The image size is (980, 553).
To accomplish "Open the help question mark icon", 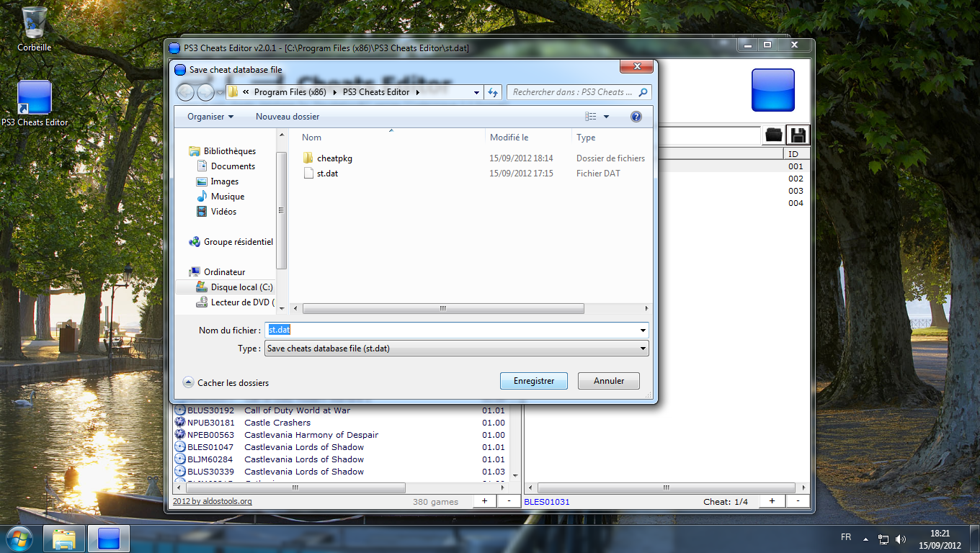I will point(636,117).
